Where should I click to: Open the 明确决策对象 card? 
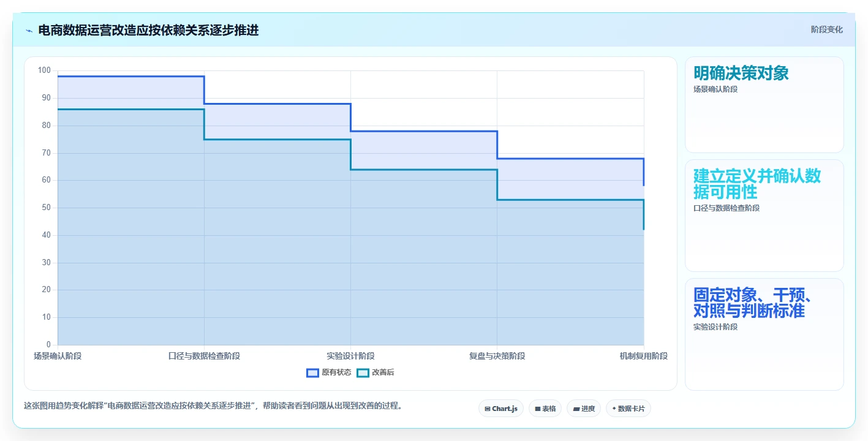[764, 105]
